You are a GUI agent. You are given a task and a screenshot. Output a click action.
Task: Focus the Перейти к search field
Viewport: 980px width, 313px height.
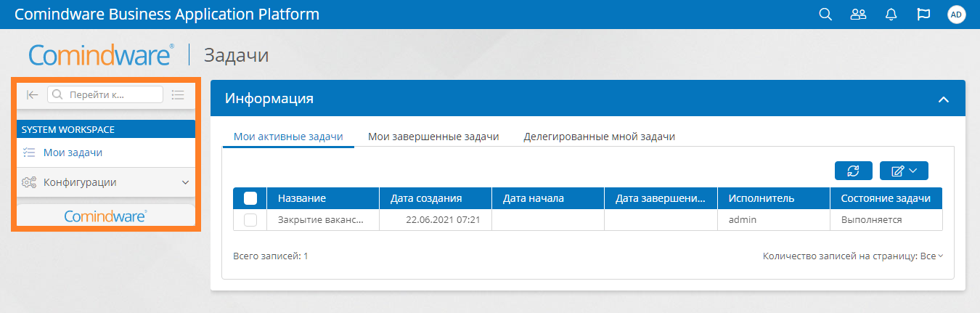(x=105, y=94)
